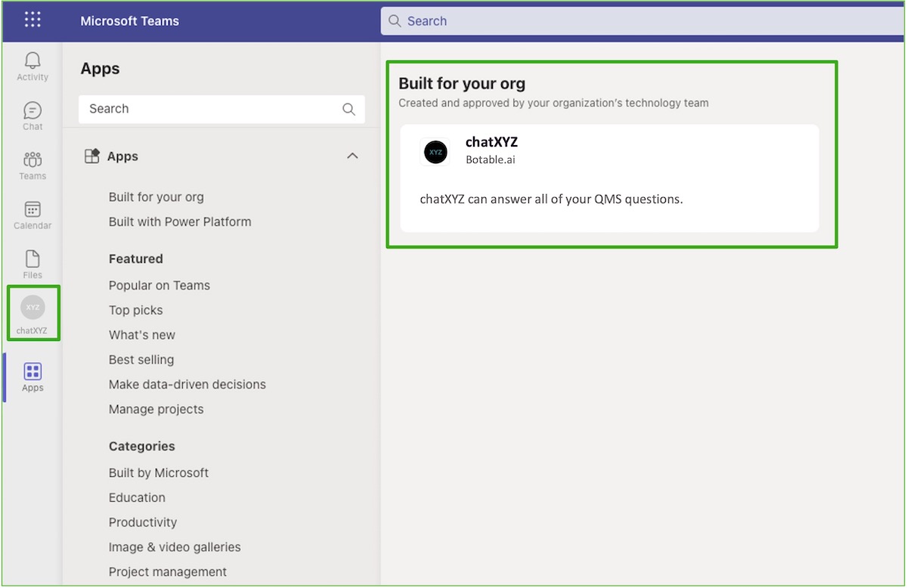Select the Education category
The image size is (907, 588).
137,498
